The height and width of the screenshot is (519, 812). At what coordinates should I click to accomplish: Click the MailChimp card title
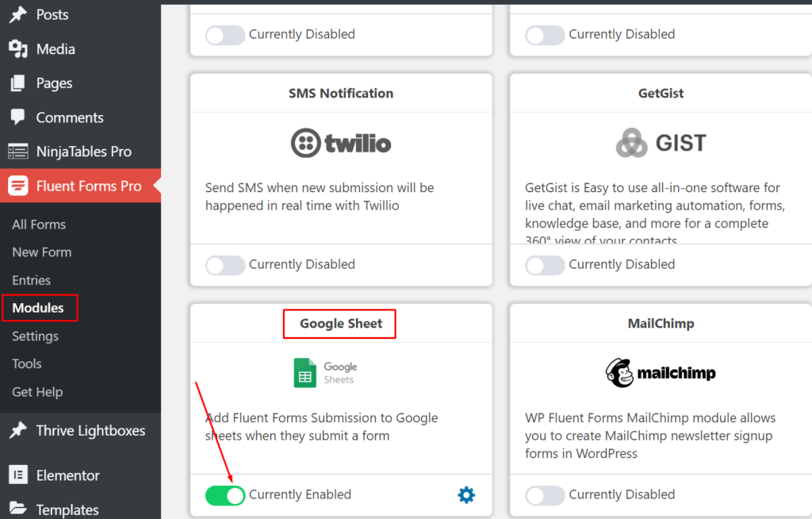tap(661, 324)
